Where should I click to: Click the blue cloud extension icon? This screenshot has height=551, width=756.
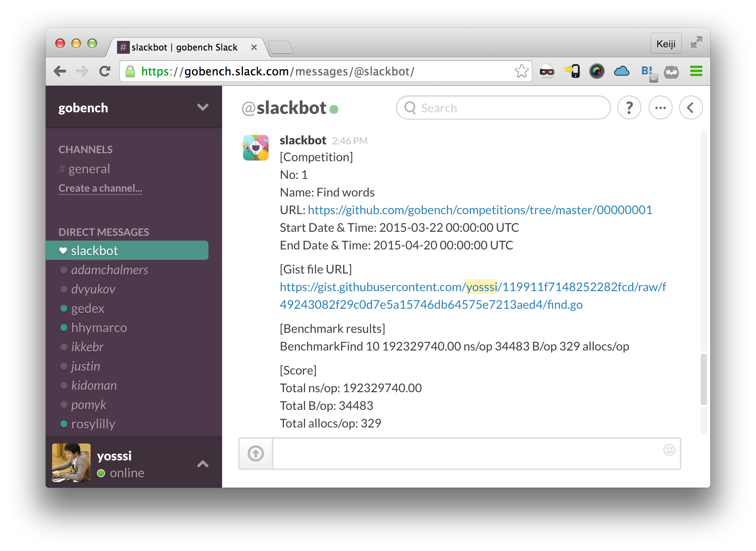point(621,71)
